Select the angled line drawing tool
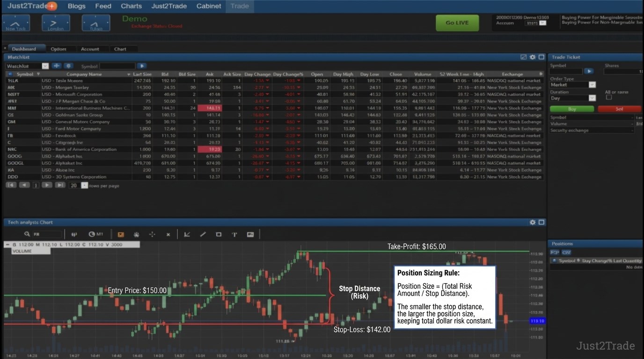644x359 pixels. [x=187, y=234]
